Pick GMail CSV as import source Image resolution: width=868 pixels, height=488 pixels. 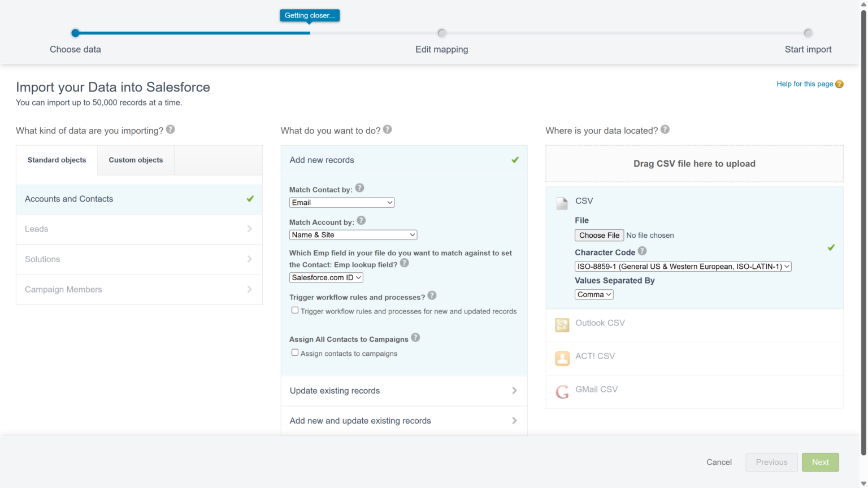point(596,389)
